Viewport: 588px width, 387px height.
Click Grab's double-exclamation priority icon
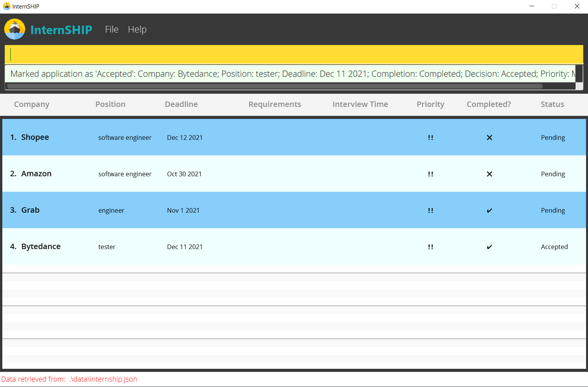(x=431, y=210)
